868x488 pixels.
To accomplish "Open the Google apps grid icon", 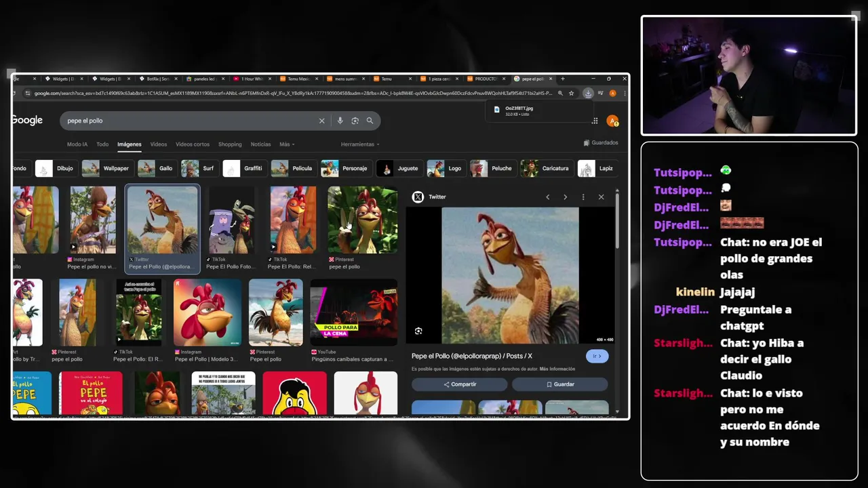I will tap(595, 121).
